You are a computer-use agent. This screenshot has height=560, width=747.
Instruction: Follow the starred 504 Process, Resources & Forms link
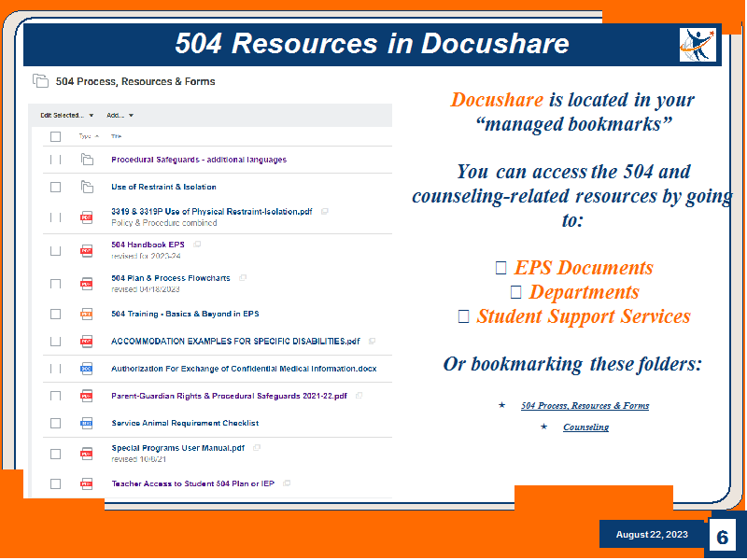[585, 406]
